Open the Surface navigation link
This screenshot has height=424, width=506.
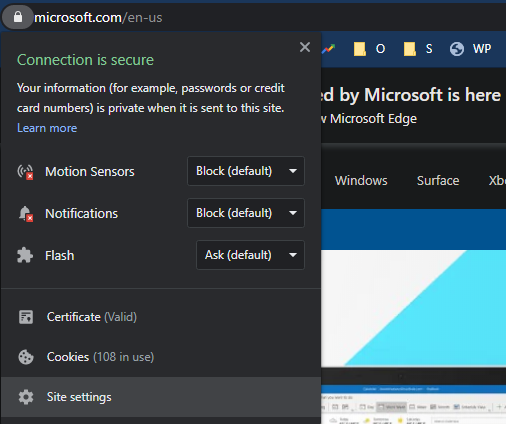tap(438, 181)
